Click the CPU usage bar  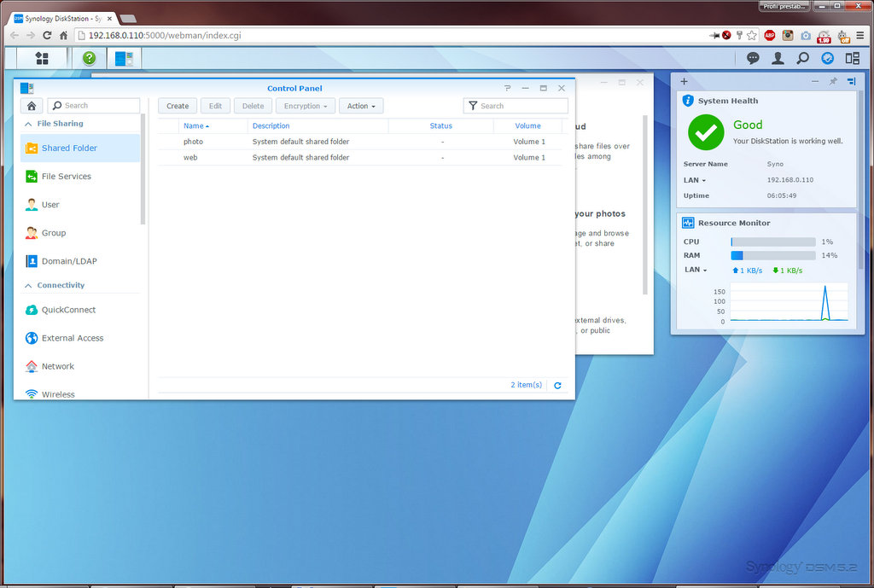[773, 242]
